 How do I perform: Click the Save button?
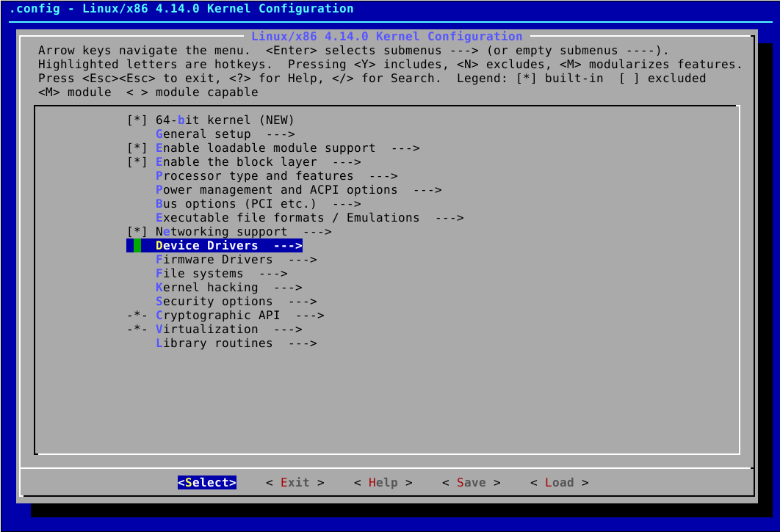[471, 482]
